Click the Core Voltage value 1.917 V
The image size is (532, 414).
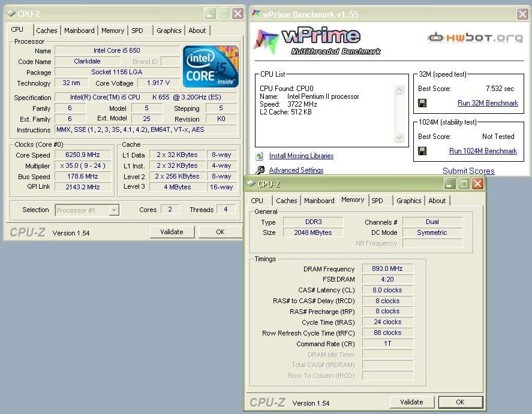pos(158,83)
